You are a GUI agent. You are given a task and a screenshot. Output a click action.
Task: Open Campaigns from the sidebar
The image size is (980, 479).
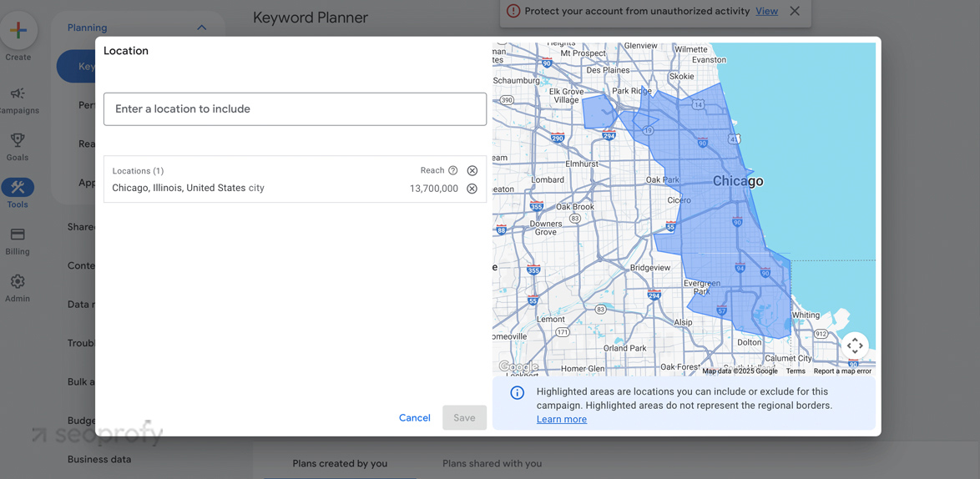(x=18, y=93)
